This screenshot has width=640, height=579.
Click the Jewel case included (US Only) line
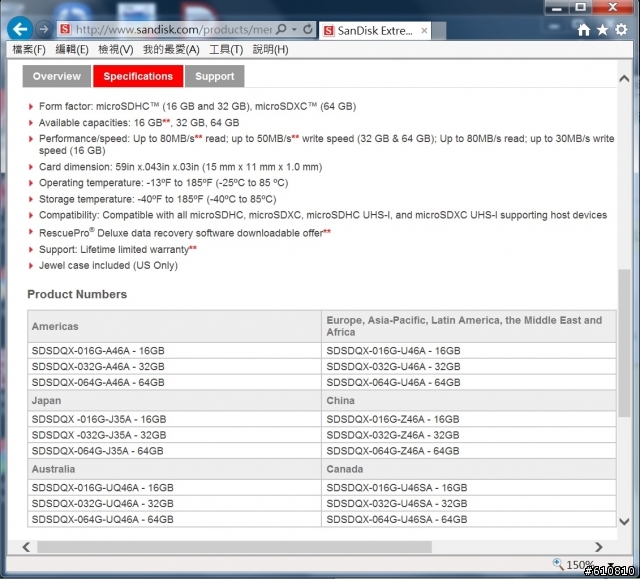coord(109,266)
